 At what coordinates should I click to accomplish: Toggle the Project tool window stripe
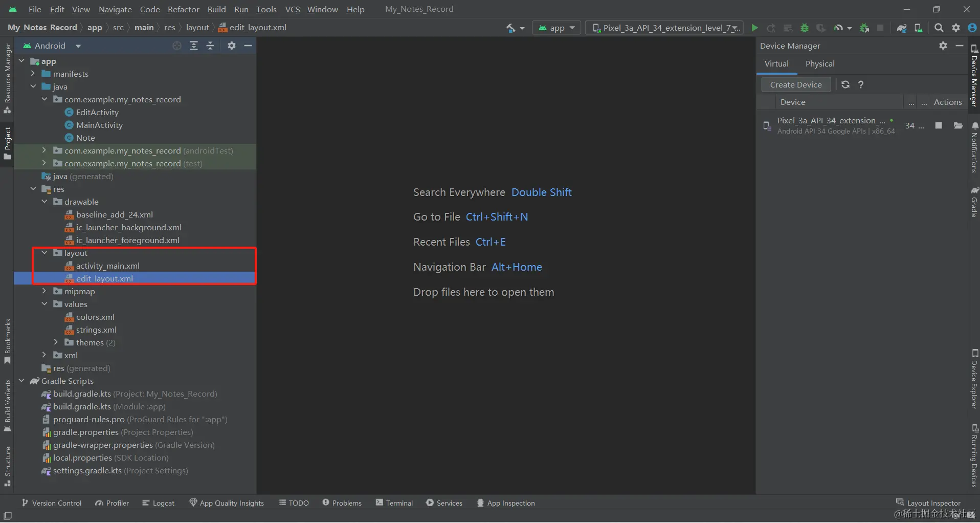7,143
